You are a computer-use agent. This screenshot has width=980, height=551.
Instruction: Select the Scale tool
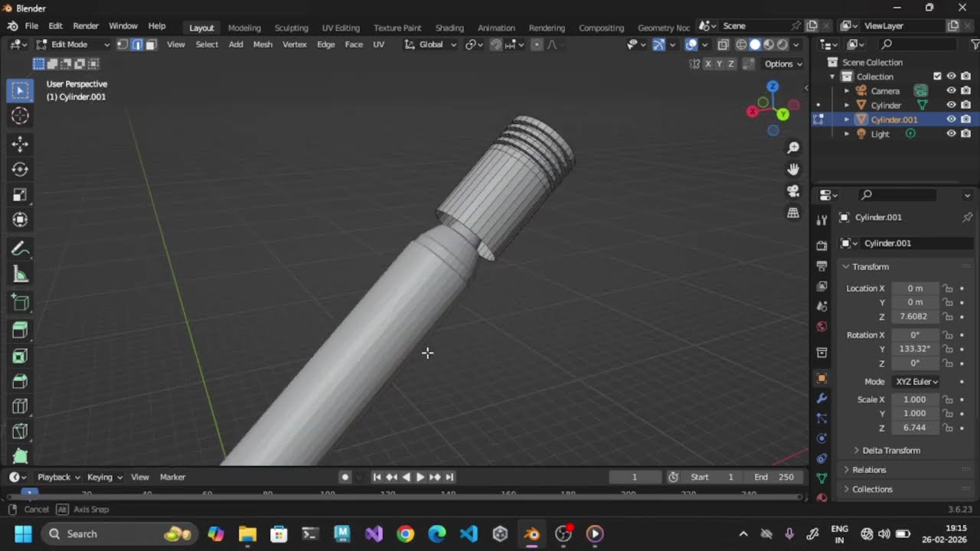point(20,194)
